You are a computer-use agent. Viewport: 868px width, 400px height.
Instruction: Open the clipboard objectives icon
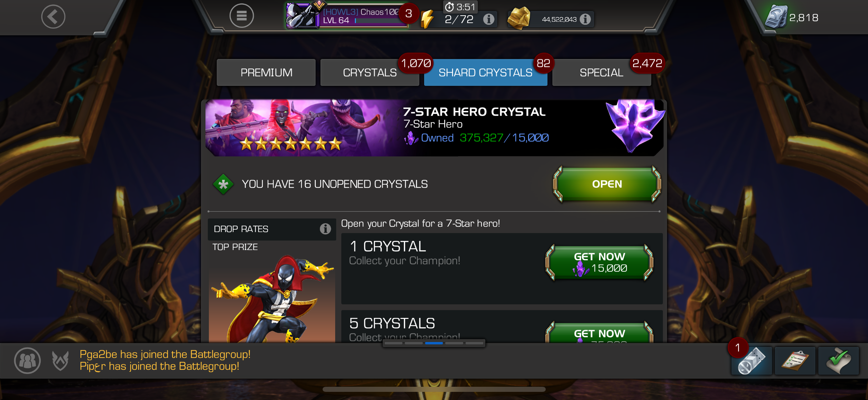click(795, 361)
